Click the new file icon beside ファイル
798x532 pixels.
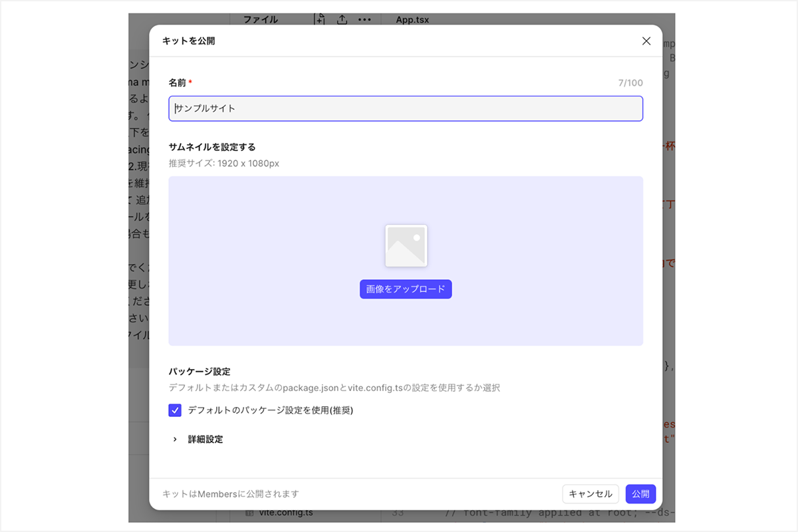pos(320,19)
